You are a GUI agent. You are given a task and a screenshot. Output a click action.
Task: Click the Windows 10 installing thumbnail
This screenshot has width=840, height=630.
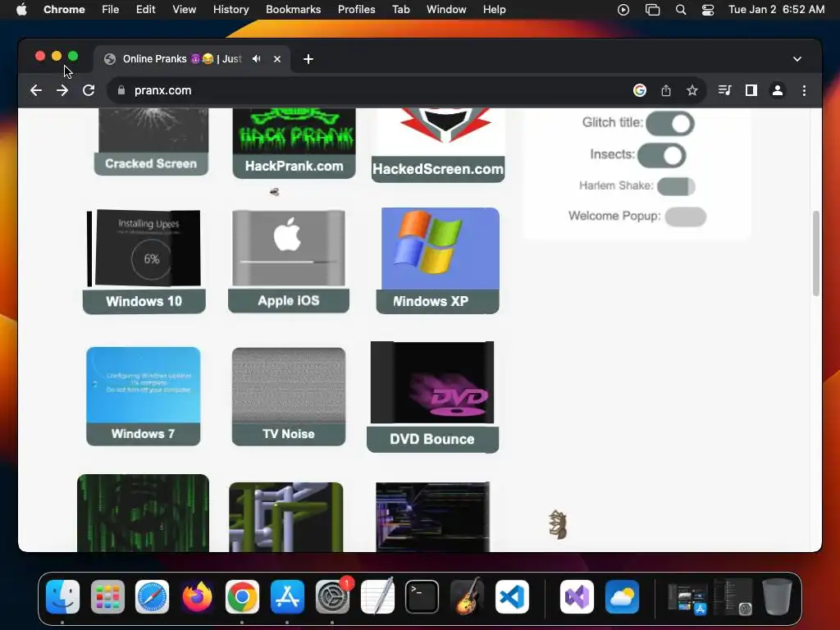point(144,249)
